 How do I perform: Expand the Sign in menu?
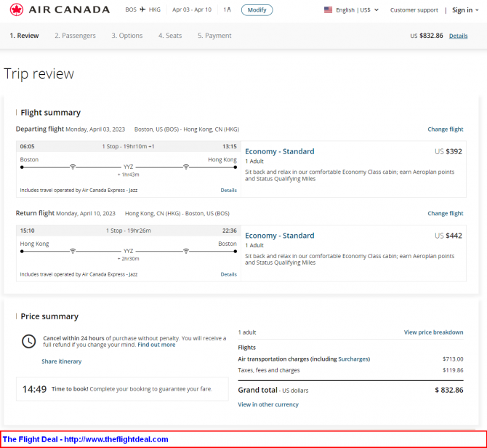pos(465,10)
